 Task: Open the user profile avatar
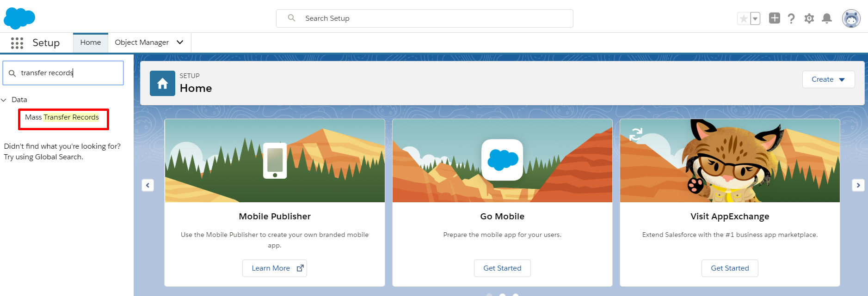(x=851, y=18)
